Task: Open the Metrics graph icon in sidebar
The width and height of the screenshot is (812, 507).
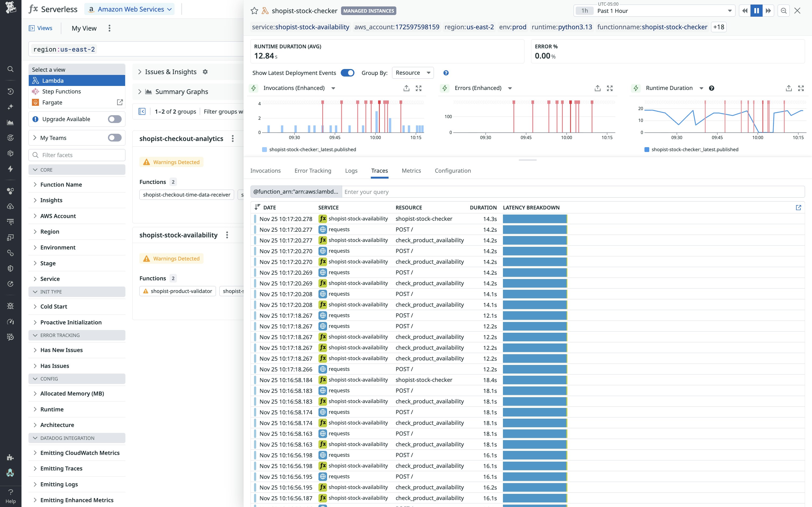Action: tap(10, 122)
